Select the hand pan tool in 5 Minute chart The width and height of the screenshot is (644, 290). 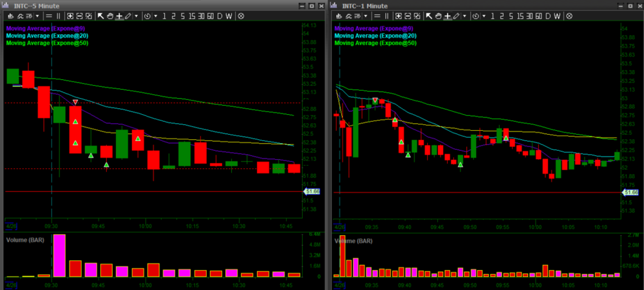tap(110, 15)
